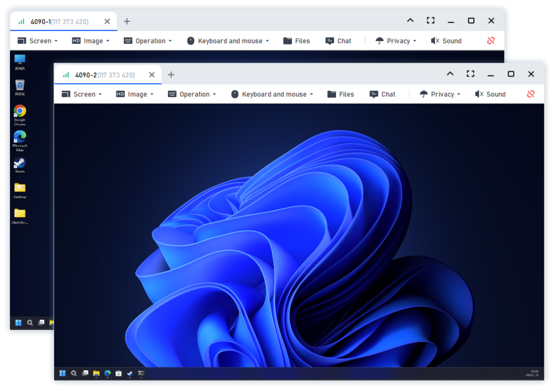The image size is (555, 392).
Task: Open the HD Image dropdown in 4090-2
Action: [135, 94]
